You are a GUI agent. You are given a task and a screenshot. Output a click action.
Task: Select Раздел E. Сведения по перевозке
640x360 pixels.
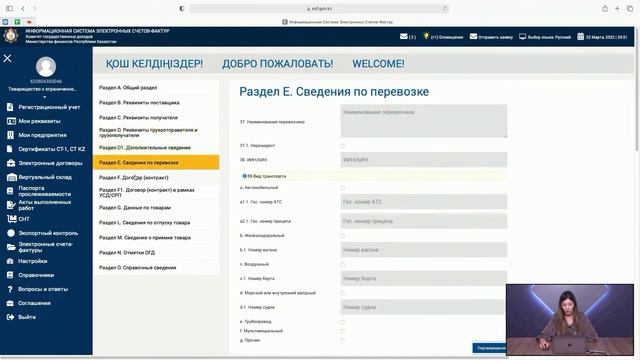click(x=156, y=162)
